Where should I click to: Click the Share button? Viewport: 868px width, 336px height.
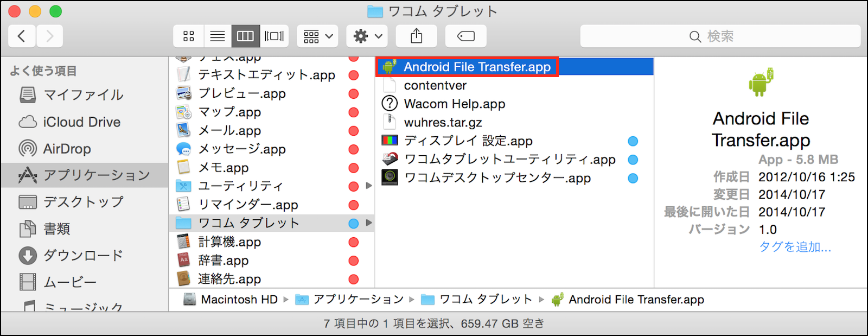coord(416,36)
